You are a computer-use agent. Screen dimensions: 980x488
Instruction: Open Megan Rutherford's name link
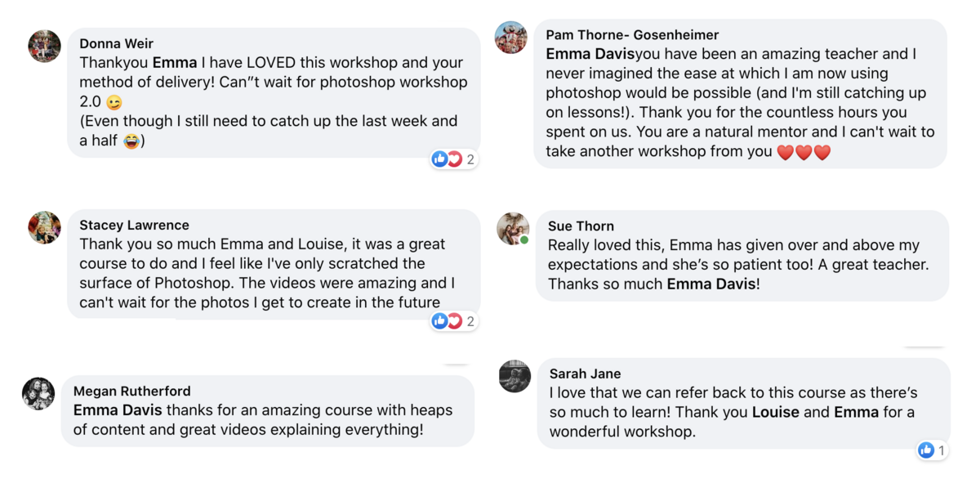[x=131, y=391]
